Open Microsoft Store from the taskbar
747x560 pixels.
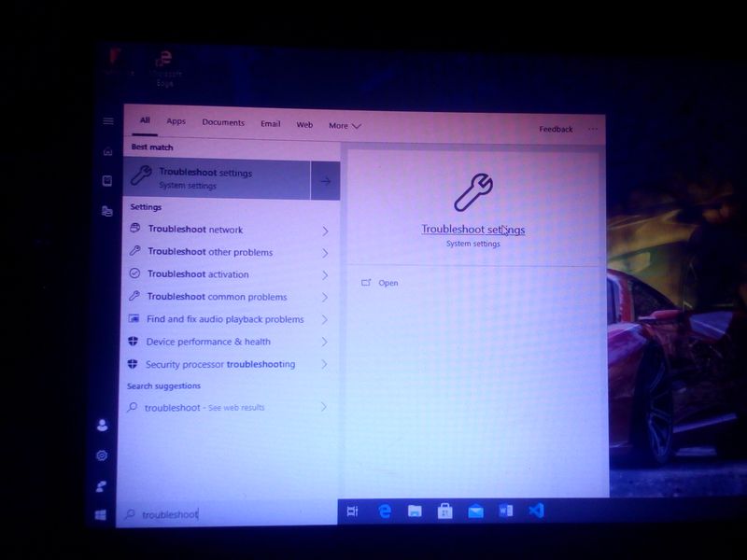pos(445,511)
